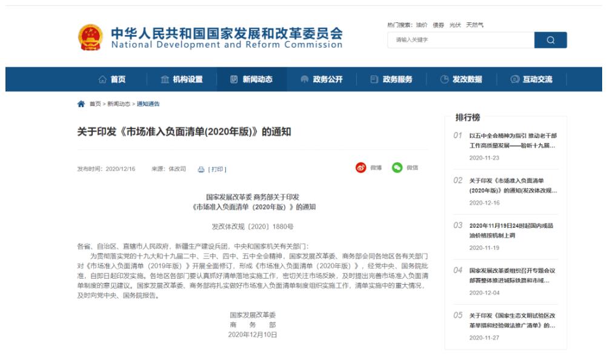Click the [打印] print link
This screenshot has height=364, width=607.
[x=217, y=170]
